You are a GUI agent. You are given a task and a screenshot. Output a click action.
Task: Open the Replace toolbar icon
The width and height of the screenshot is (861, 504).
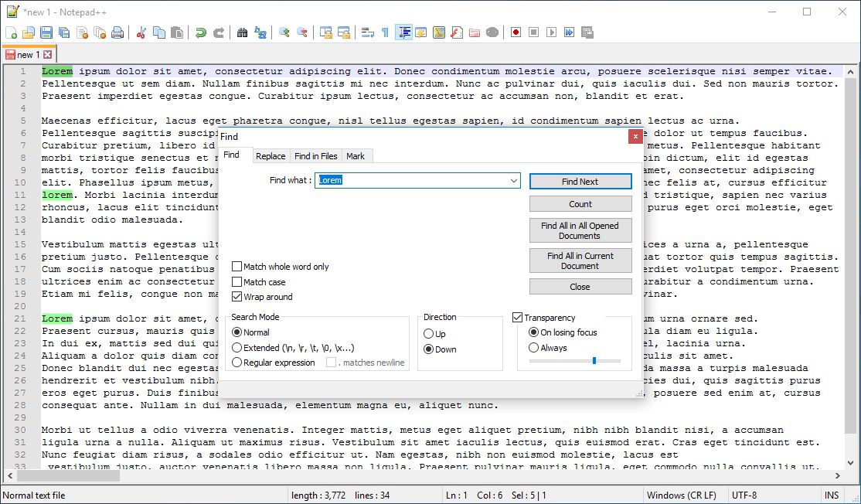pyautogui.click(x=260, y=33)
